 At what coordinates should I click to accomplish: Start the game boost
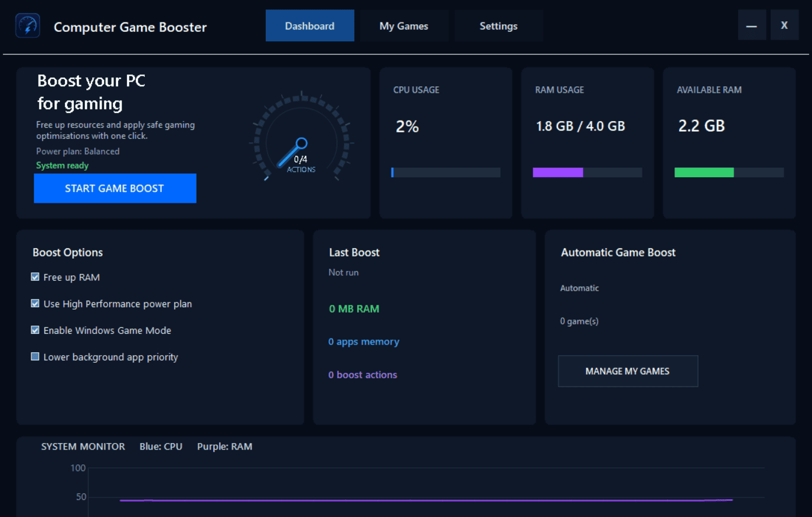[115, 188]
